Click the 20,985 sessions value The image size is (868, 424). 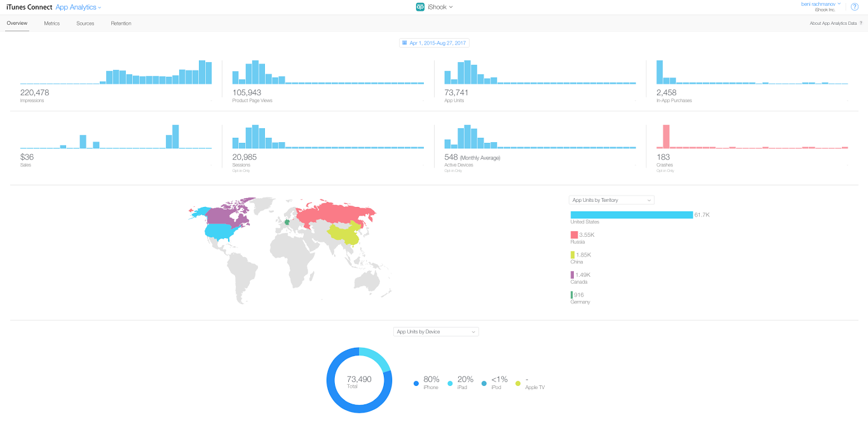click(245, 157)
